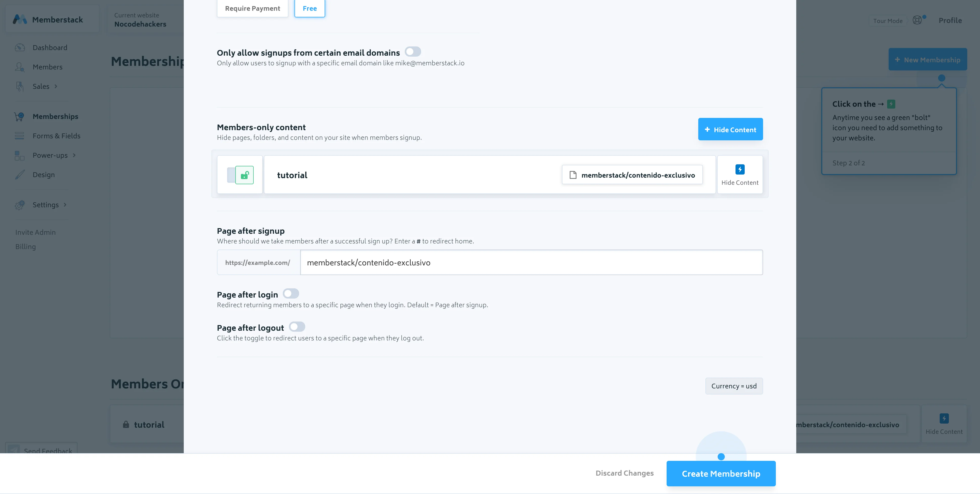This screenshot has width=980, height=494.
Task: Click Discard Changes link
Action: point(624,473)
